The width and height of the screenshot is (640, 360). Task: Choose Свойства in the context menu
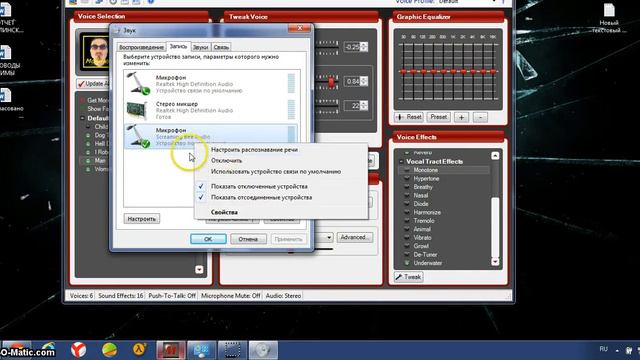click(x=224, y=212)
